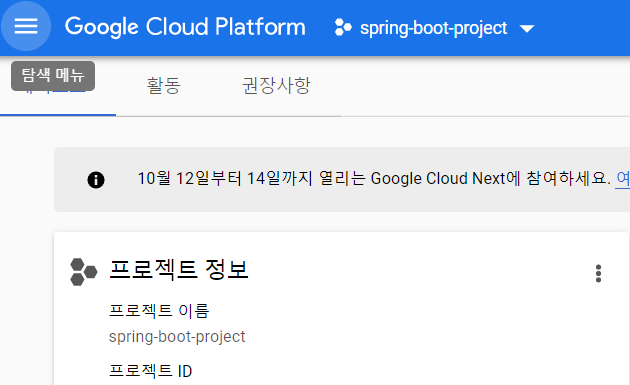Click the project selector dropdown arrow
The height and width of the screenshot is (385, 630).
click(527, 29)
